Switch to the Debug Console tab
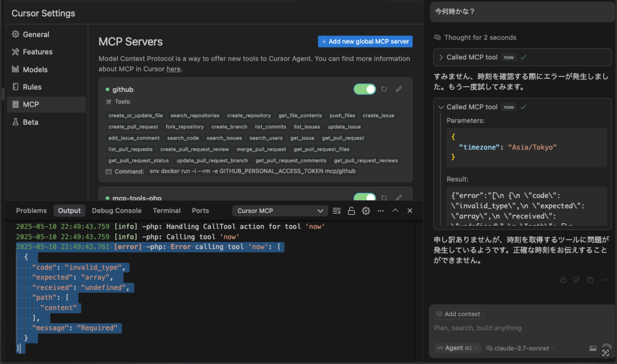The width and height of the screenshot is (617, 364). click(116, 211)
